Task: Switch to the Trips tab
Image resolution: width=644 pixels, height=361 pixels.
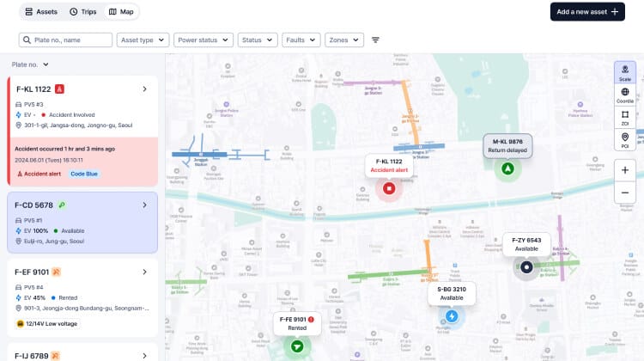Action: coord(83,12)
